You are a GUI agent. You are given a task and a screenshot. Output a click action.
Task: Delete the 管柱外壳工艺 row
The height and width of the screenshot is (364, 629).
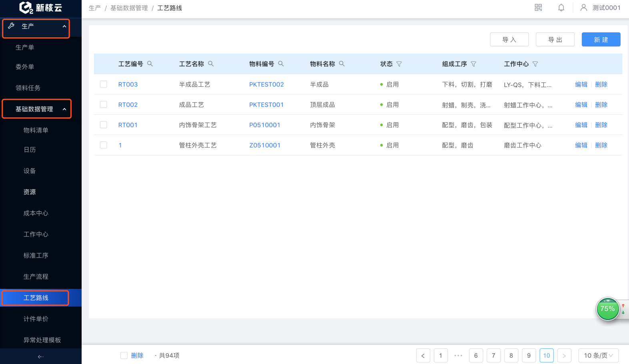tap(601, 145)
